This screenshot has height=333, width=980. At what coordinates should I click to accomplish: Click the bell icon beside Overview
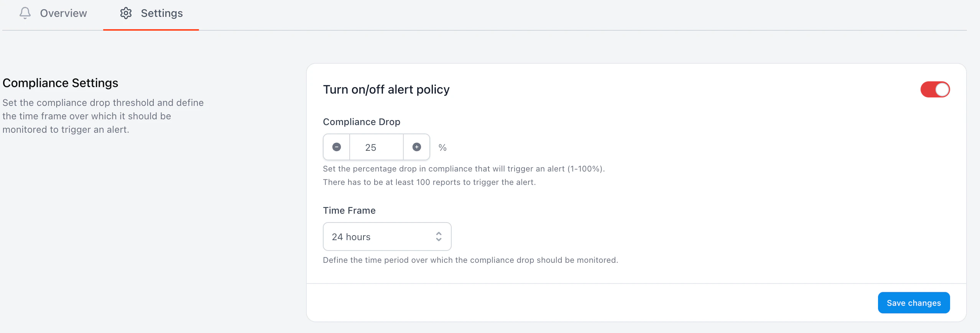(x=25, y=13)
